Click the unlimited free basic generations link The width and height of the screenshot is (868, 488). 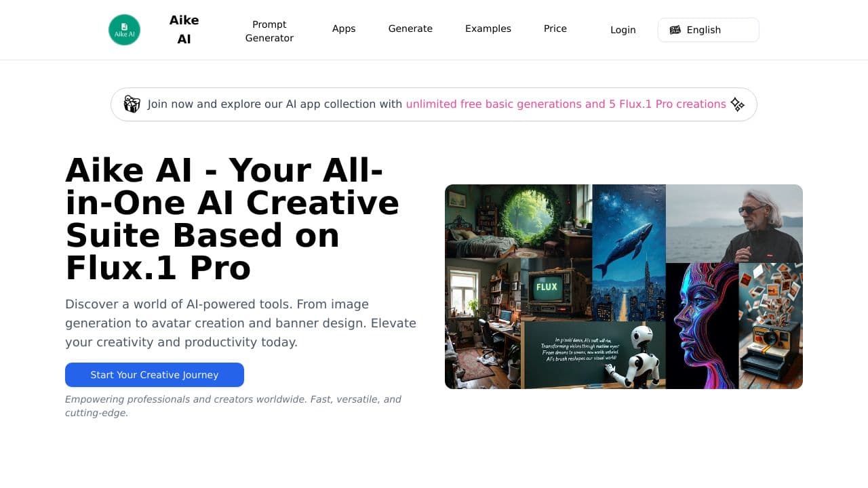point(566,104)
